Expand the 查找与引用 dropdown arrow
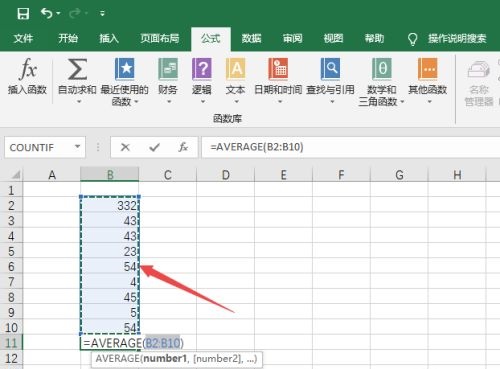 (x=332, y=102)
